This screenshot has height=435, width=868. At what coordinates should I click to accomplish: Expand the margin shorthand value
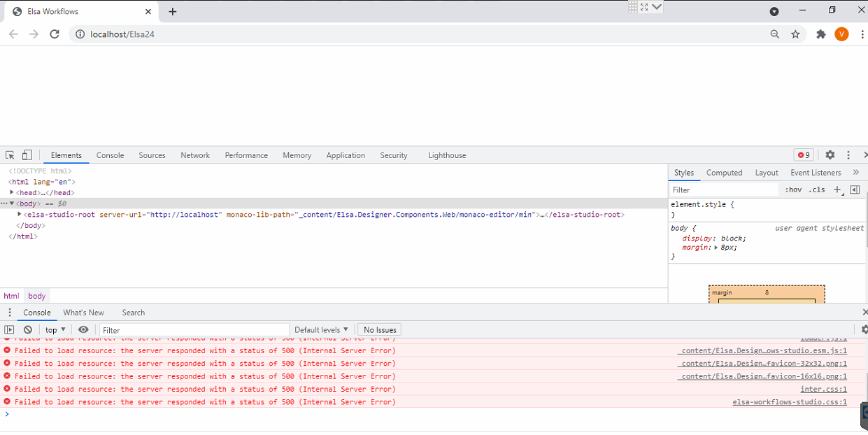[x=715, y=248]
